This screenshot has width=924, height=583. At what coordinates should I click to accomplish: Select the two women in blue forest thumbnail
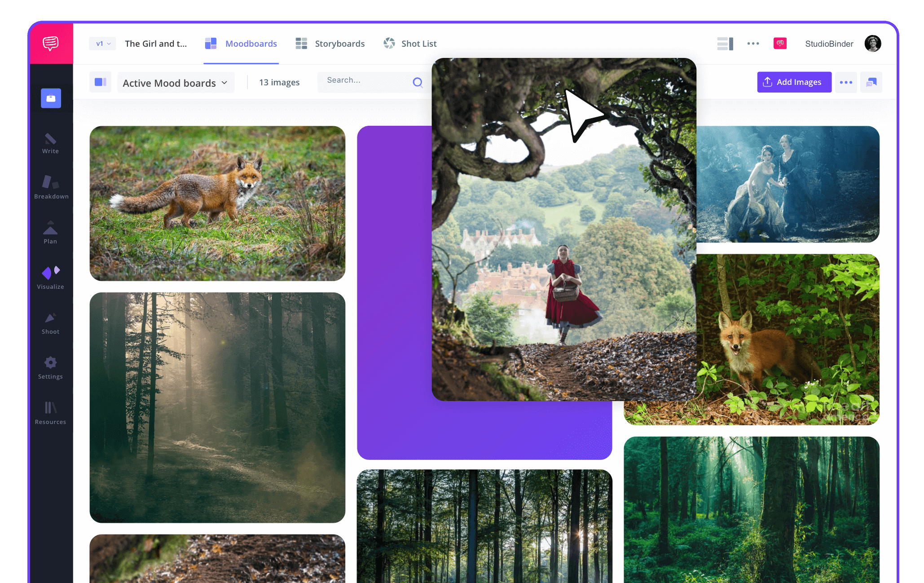point(788,184)
